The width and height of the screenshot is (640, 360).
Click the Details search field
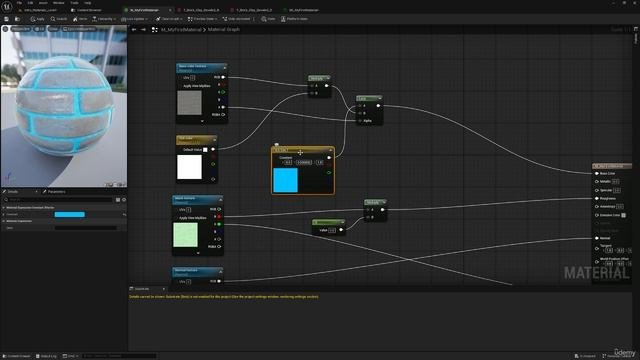58,200
